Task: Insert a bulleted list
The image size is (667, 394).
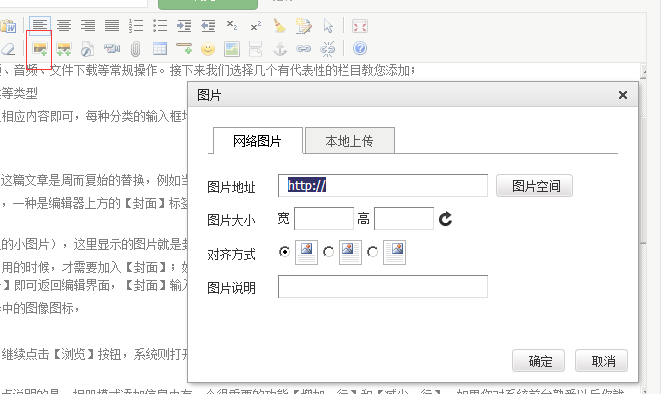Action: [x=160, y=26]
